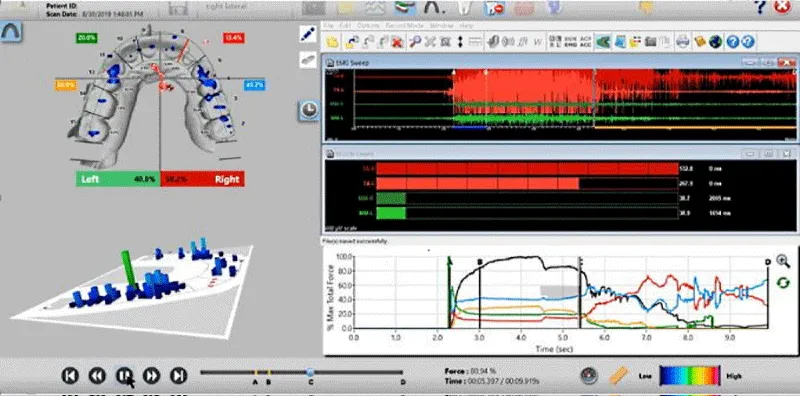
Task: Click the green Left percentage bar
Action: (118, 179)
